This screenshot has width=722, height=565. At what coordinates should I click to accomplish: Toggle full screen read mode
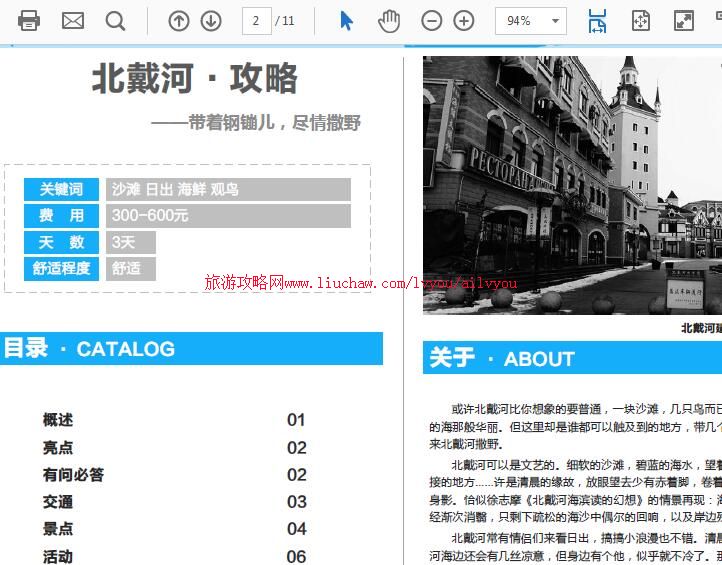tap(684, 21)
